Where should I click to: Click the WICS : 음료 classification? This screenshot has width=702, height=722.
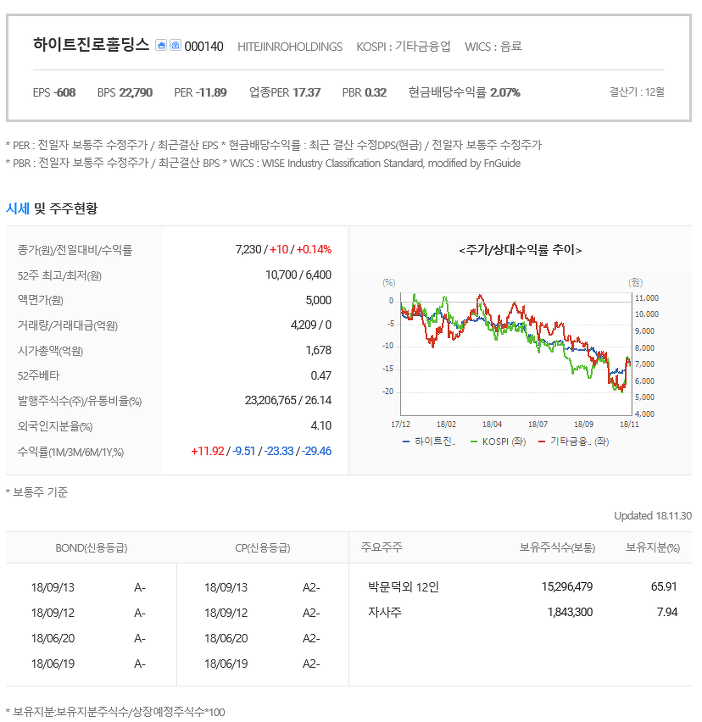pos(493,46)
